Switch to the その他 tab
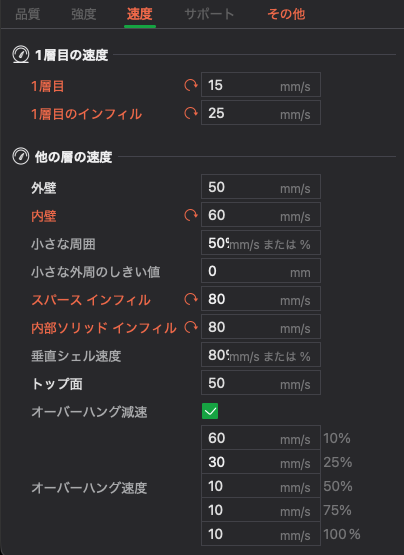 286,14
